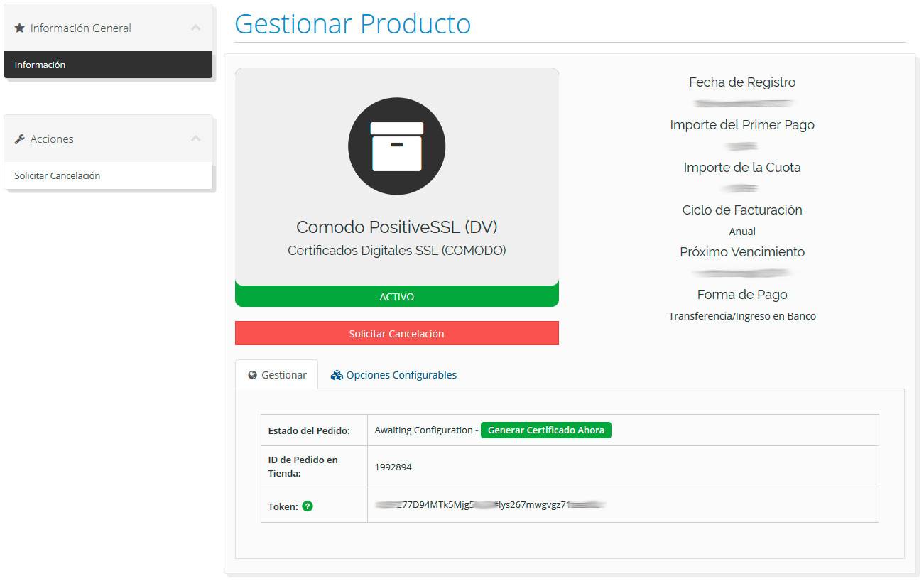The height and width of the screenshot is (586, 924).
Task: Click the Importe del Primer Pago label
Action: pyautogui.click(x=742, y=125)
